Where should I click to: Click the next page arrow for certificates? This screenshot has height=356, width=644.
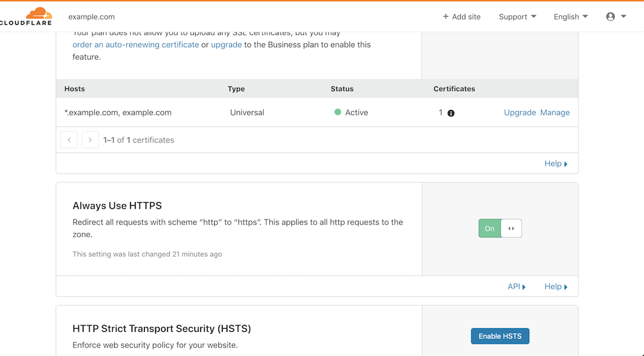tap(90, 140)
